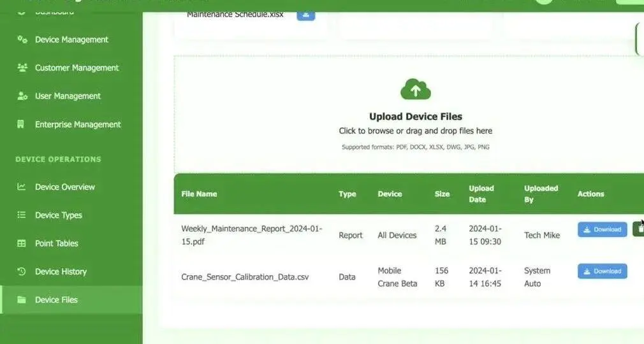The width and height of the screenshot is (644, 344).
Task: Click the Device Types list icon
Action: [21, 215]
